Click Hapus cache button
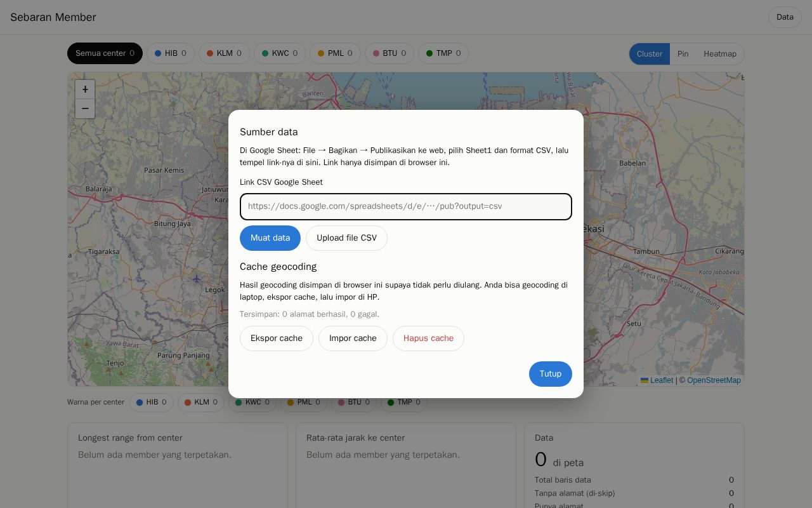The height and width of the screenshot is (508, 812). [x=428, y=338]
